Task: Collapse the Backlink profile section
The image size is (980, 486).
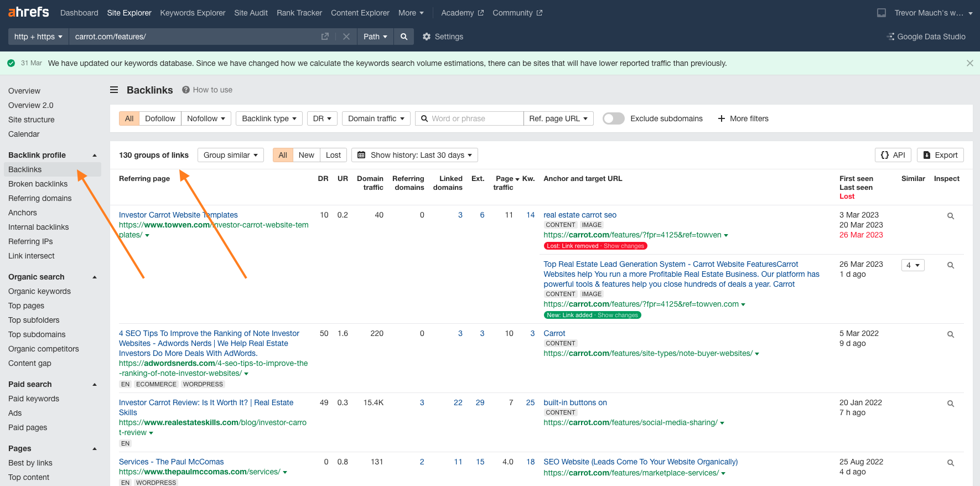Action: (x=95, y=155)
